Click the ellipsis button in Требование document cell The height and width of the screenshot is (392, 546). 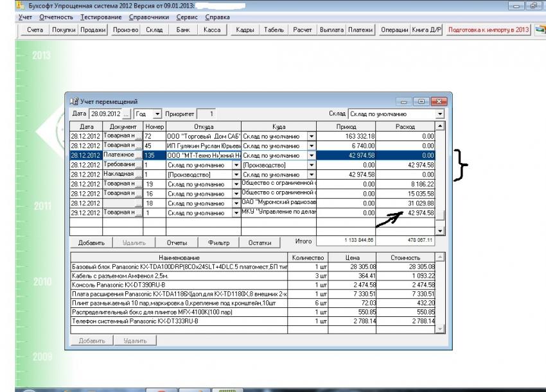click(x=138, y=165)
